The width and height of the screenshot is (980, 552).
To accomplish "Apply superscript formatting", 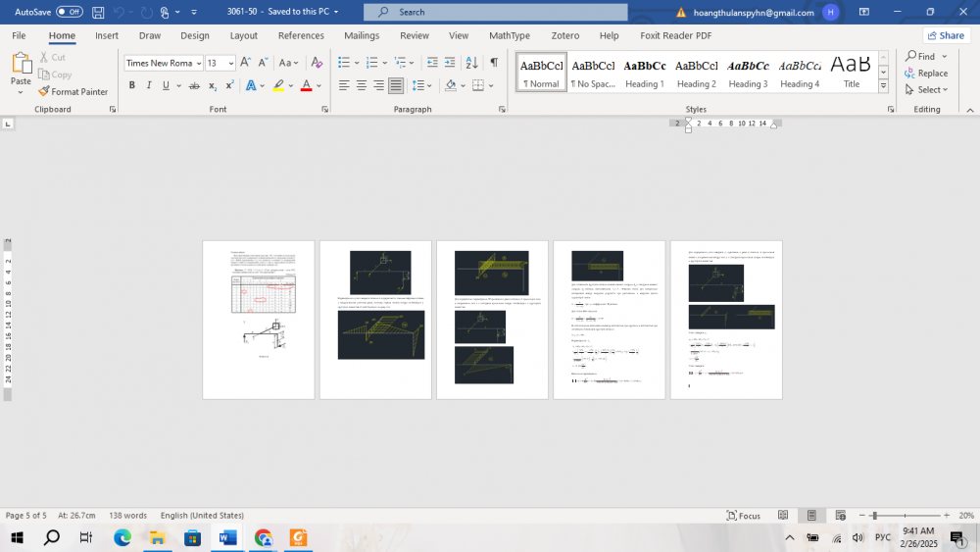I will 230,86.
